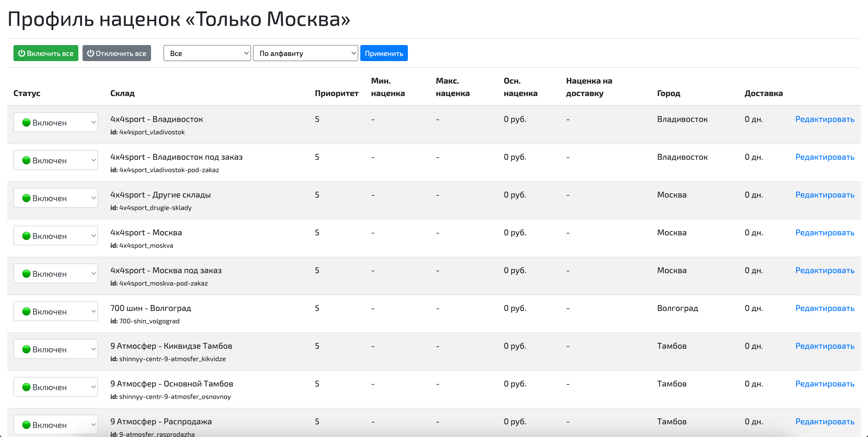Image resolution: width=868 pixels, height=437 pixels.
Task: Toggle status for 4x4sport - Владивосток под заказ
Action: pos(55,160)
